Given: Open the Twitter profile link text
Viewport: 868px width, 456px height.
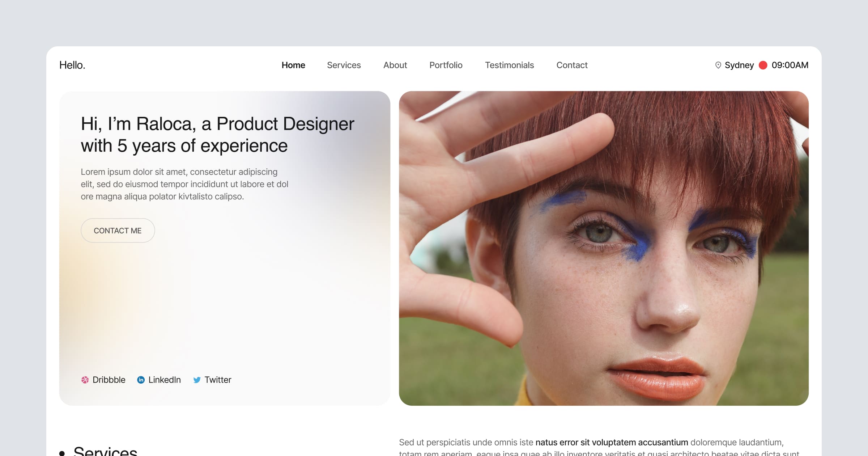Looking at the screenshot, I should (218, 380).
